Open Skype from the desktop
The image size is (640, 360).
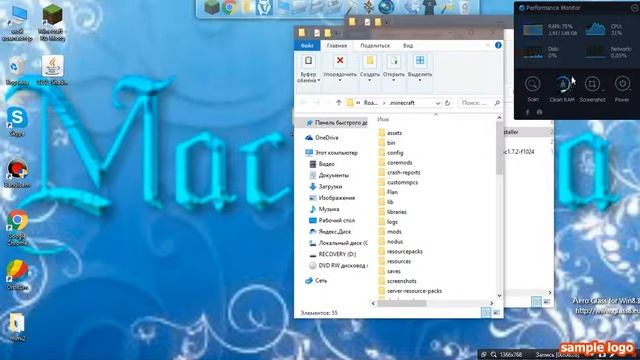[17, 122]
